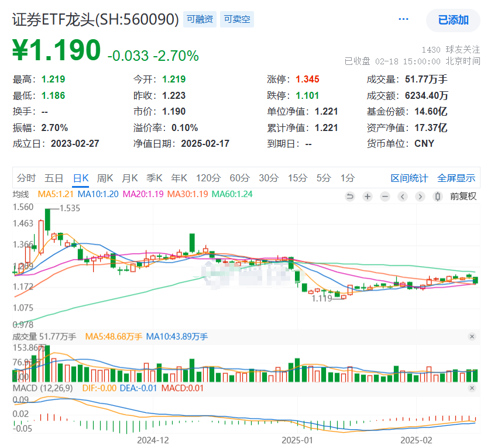484x448 pixels.
Task: Click the 可融资 marginable tag
Action: (199, 19)
